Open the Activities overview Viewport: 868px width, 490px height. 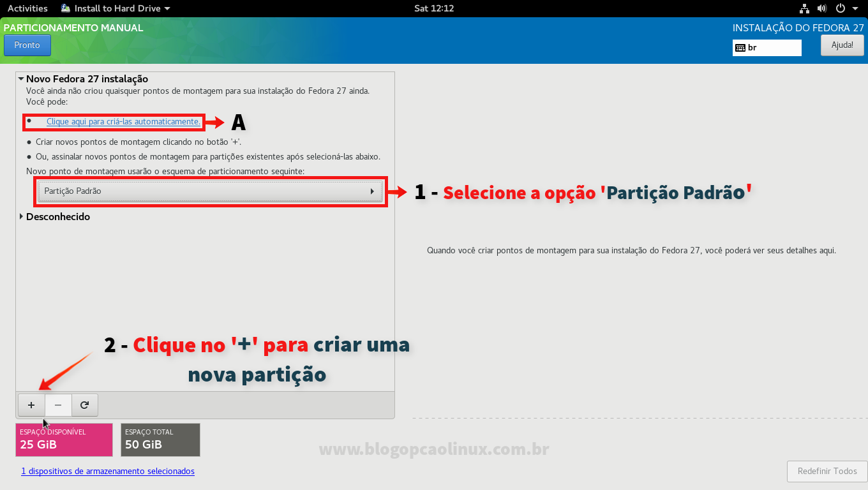pos(27,8)
